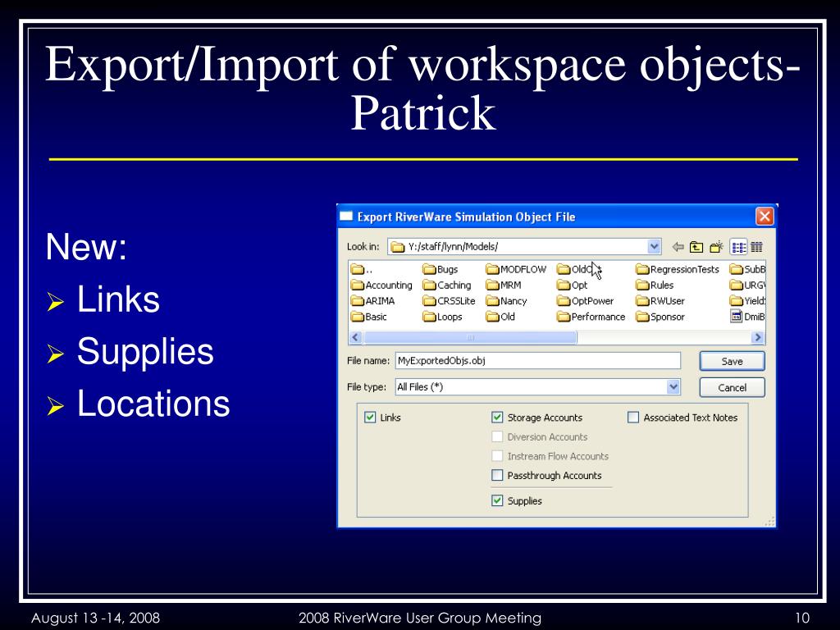Open the Nancy folder

(506, 301)
